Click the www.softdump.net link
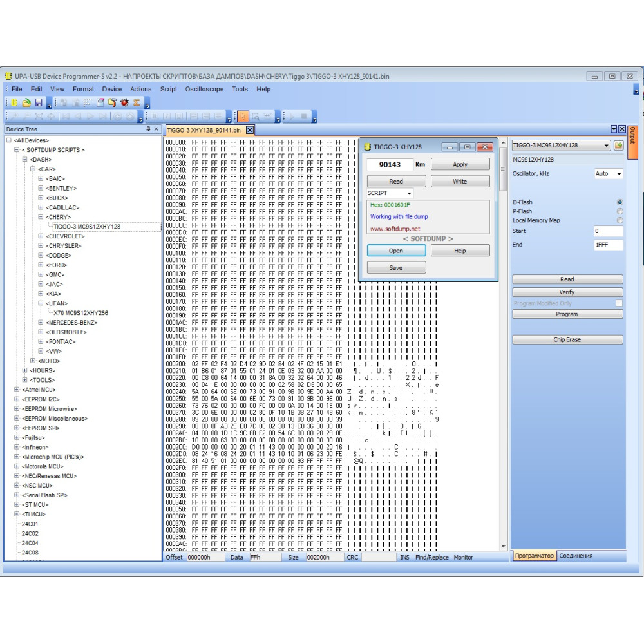The image size is (644, 644). coord(395,229)
